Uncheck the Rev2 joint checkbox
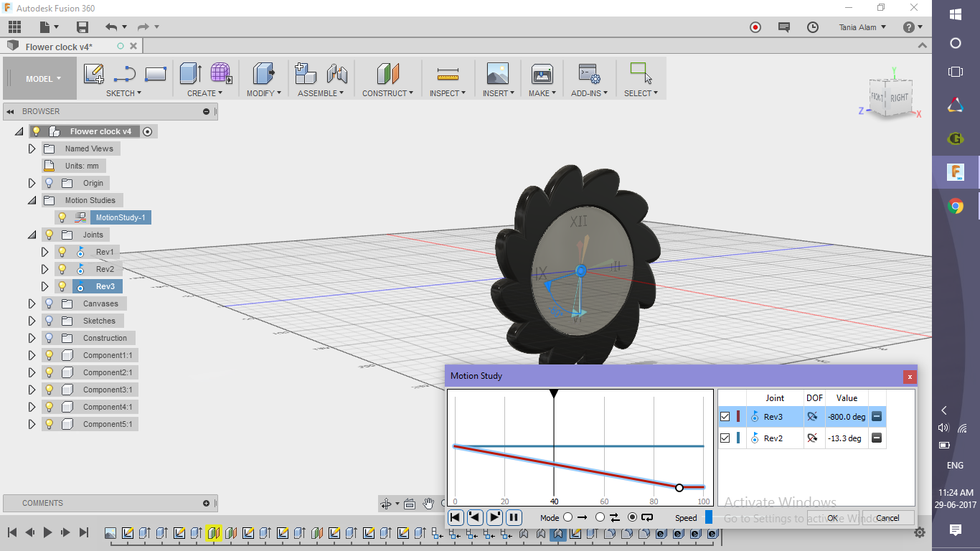 coord(725,438)
